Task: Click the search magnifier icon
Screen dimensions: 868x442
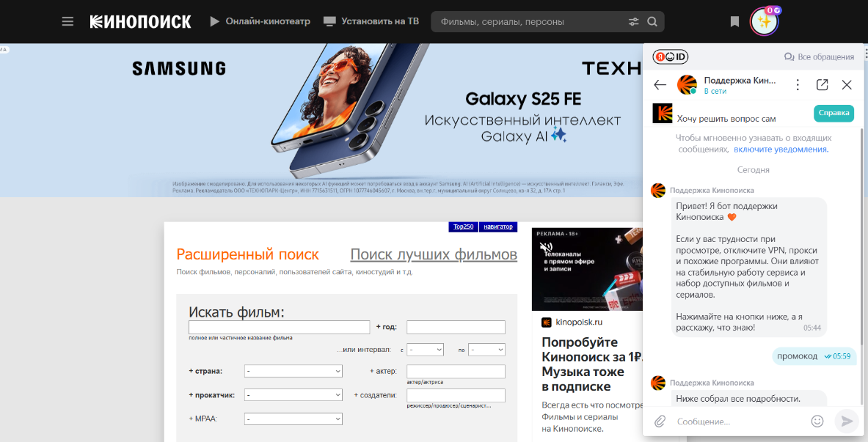Action: pos(652,21)
